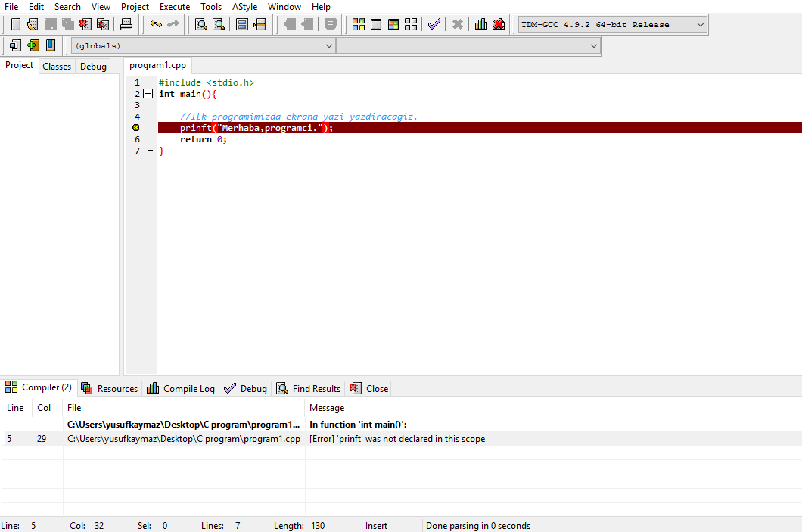The image size is (802, 532).
Task: Click the Undo arrow icon
Action: click(x=156, y=24)
